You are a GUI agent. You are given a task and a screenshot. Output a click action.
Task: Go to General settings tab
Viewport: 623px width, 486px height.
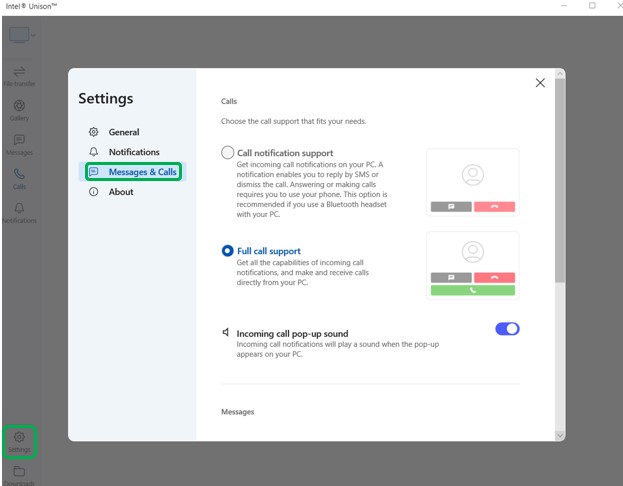tap(123, 132)
